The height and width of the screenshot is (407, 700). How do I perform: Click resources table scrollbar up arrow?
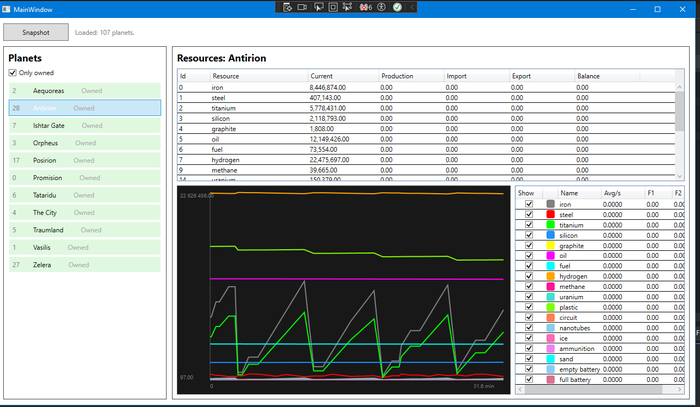tap(679, 87)
